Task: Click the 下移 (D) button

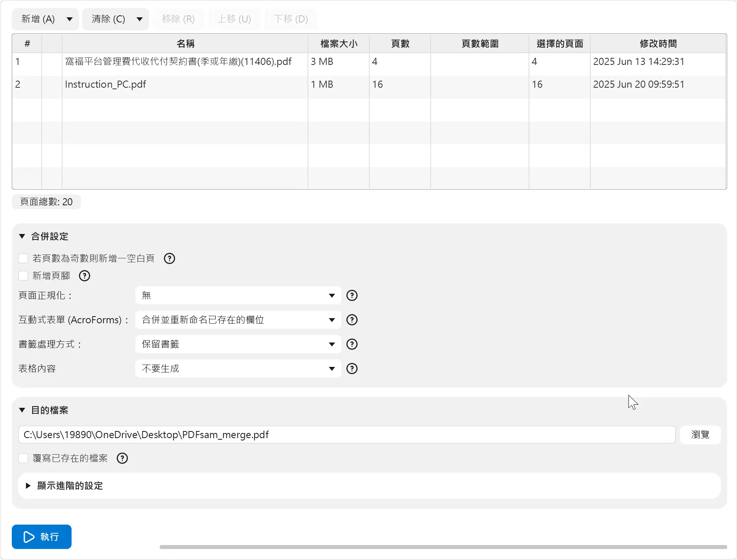Action: tap(291, 19)
